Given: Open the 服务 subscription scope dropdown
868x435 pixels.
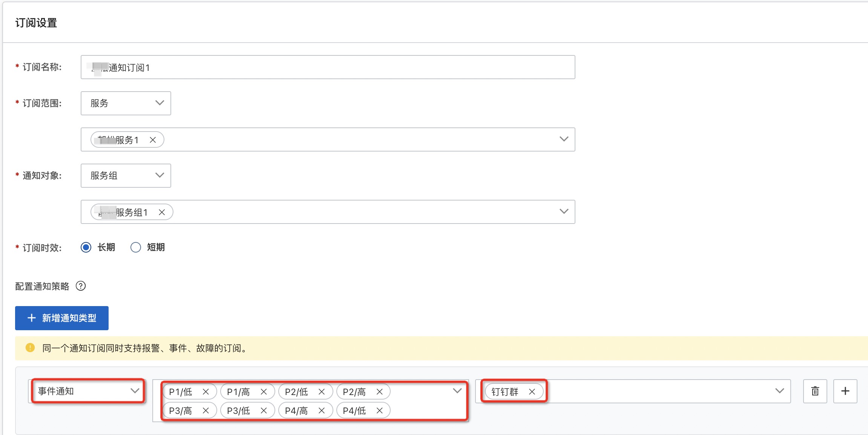Looking at the screenshot, I should 126,103.
